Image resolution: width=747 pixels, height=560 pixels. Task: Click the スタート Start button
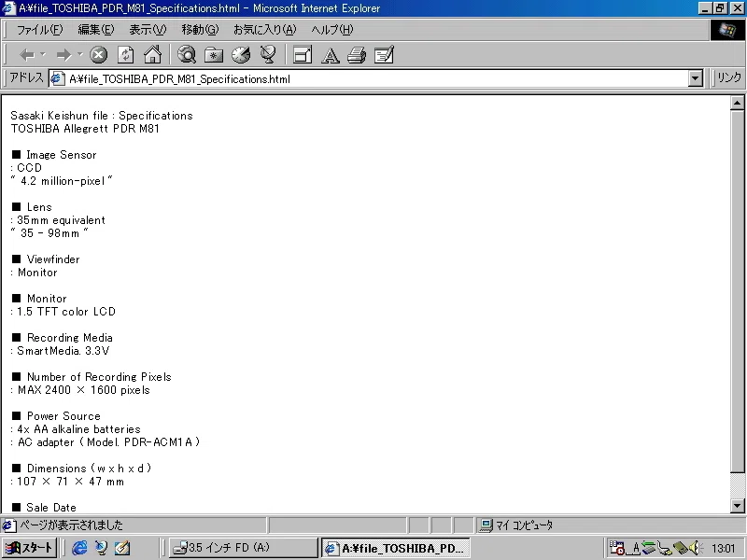pyautogui.click(x=30, y=548)
